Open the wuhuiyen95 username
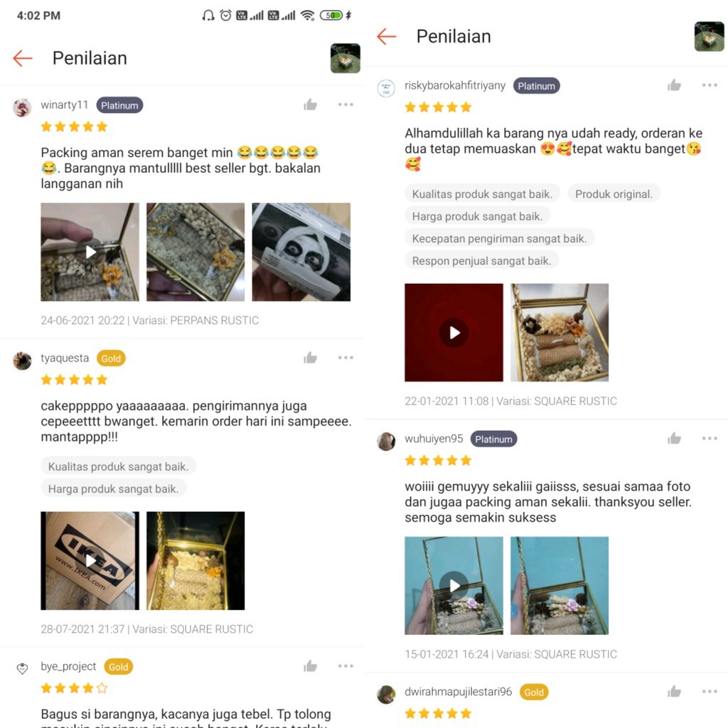Image resolution: width=728 pixels, height=728 pixels. click(x=434, y=439)
